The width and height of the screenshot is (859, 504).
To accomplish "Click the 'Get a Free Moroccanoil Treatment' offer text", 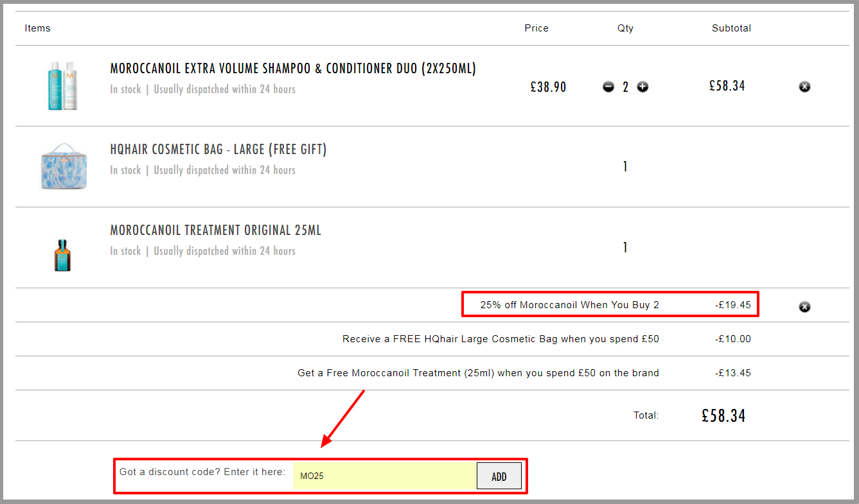I will click(478, 373).
